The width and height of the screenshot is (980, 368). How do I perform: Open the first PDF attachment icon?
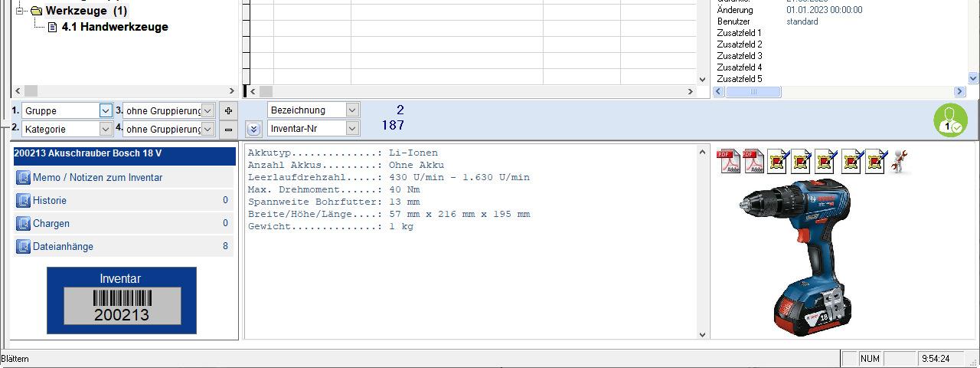(x=728, y=162)
